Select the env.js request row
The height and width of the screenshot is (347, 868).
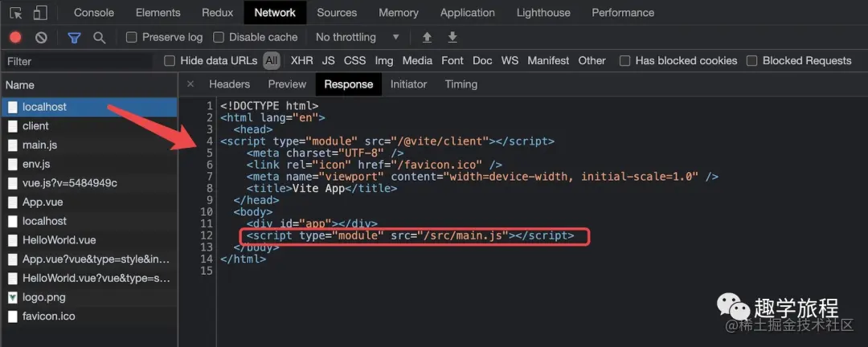point(88,165)
